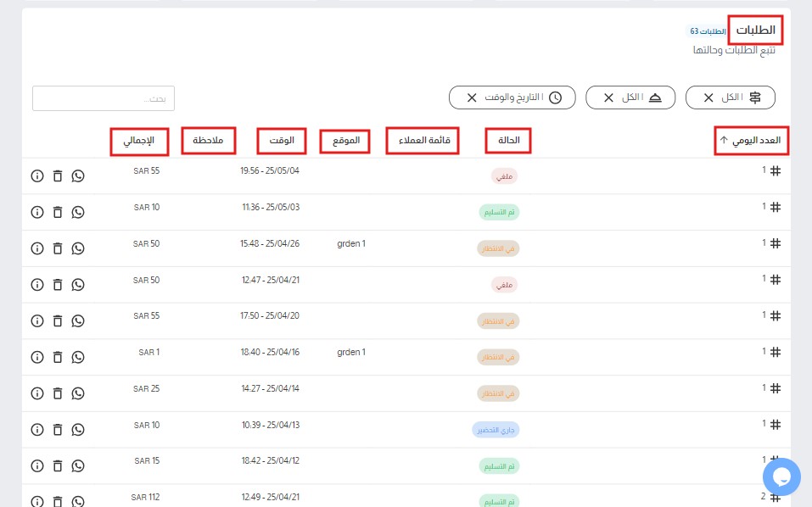The image size is (812, 507).
Task: Open WhatsApp for the SAR 25 order at 14:27
Action: [x=78, y=393]
